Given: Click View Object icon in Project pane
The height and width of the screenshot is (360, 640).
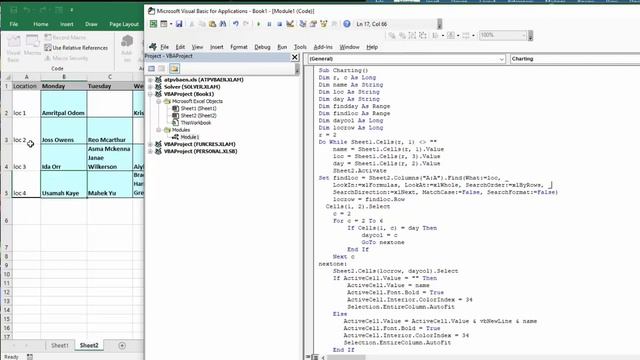Looking at the screenshot, I should [x=162, y=69].
